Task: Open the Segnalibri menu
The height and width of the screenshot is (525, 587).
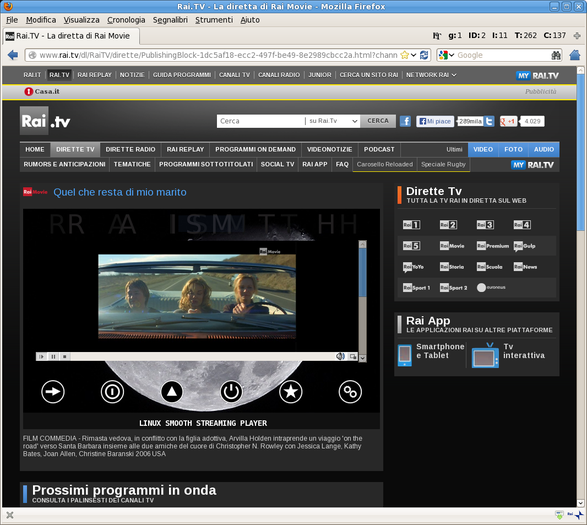Action: [170, 20]
